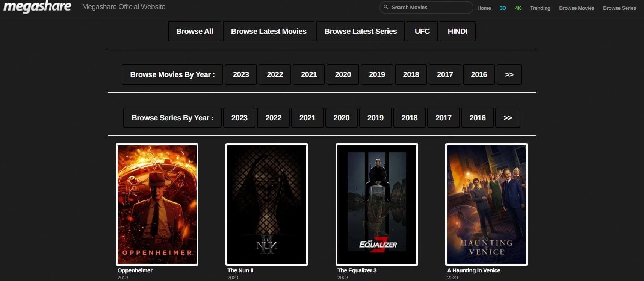This screenshot has width=644, height=281.
Task: Select 2023 in Browse Series By Year
Action: (239, 118)
